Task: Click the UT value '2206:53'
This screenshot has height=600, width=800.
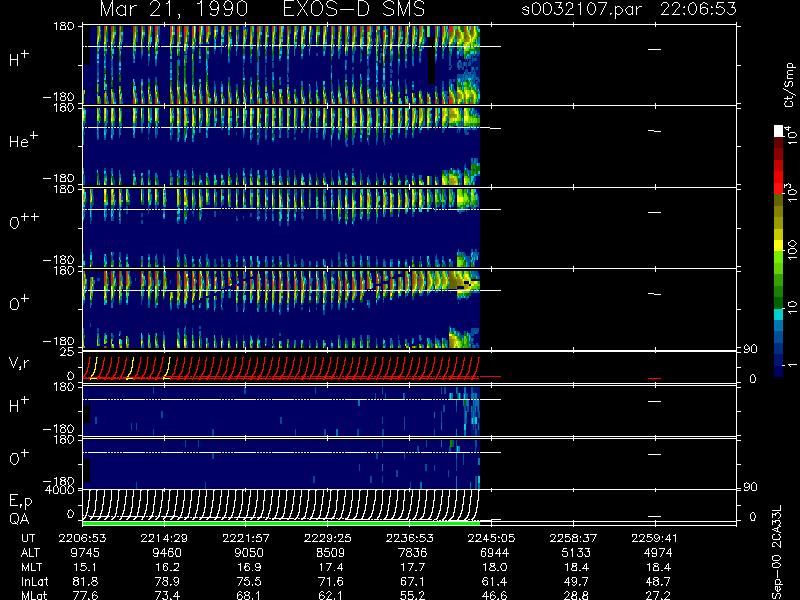Action: [x=83, y=538]
